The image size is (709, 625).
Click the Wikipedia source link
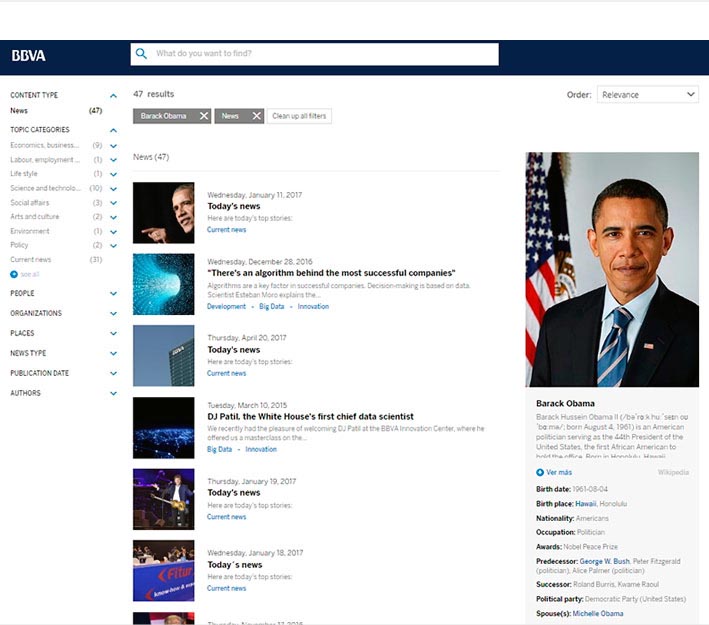pyautogui.click(x=673, y=473)
